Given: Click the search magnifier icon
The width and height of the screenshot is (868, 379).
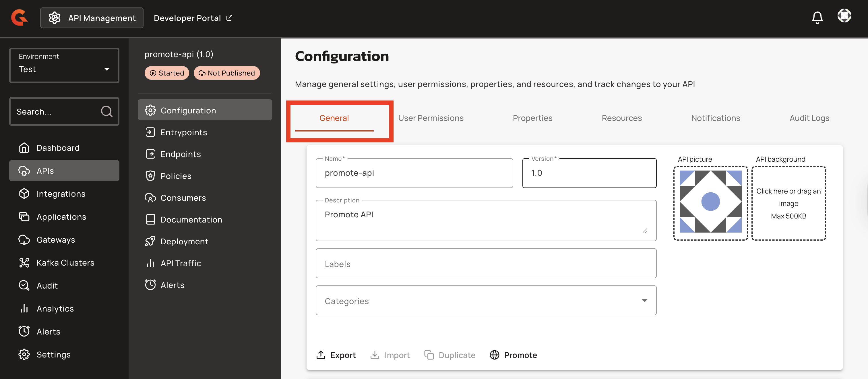Looking at the screenshot, I should pyautogui.click(x=106, y=111).
